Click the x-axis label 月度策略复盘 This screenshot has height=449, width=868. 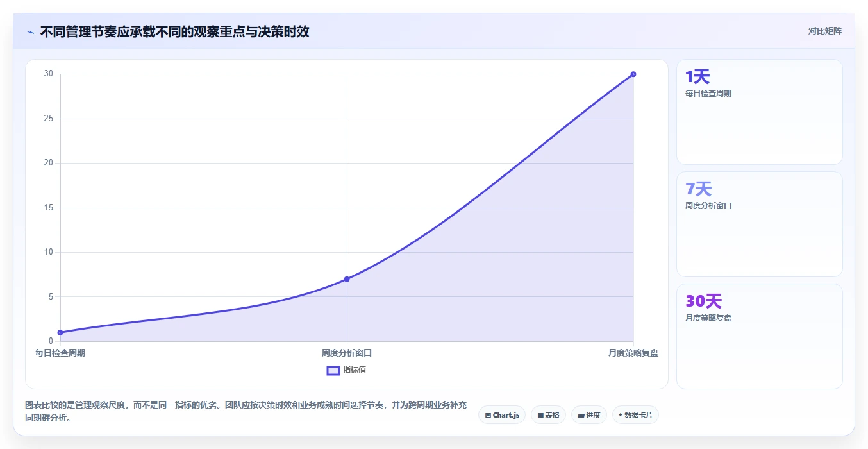[x=633, y=353]
